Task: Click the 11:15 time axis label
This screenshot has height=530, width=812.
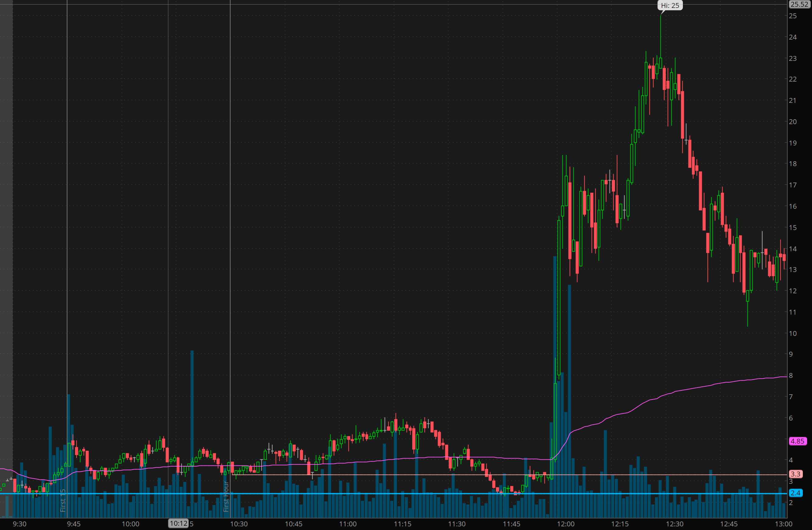Action: [402, 524]
